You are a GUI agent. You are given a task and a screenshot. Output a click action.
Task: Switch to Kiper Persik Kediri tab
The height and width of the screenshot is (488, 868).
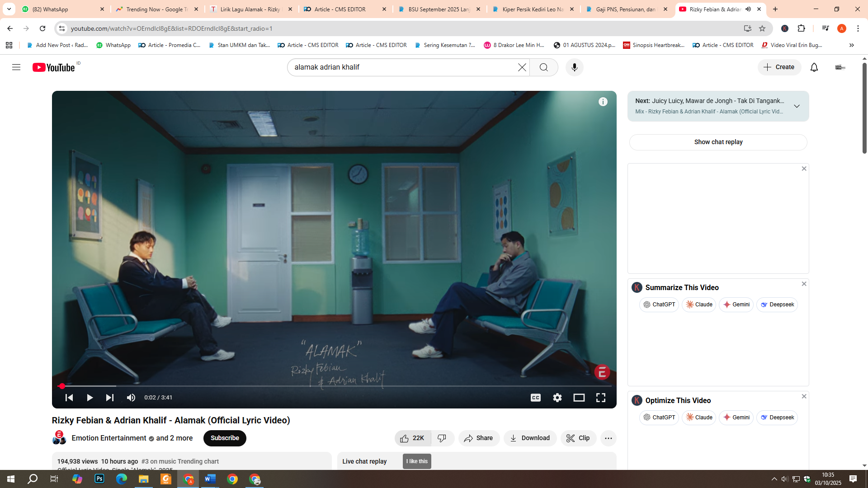(x=533, y=9)
